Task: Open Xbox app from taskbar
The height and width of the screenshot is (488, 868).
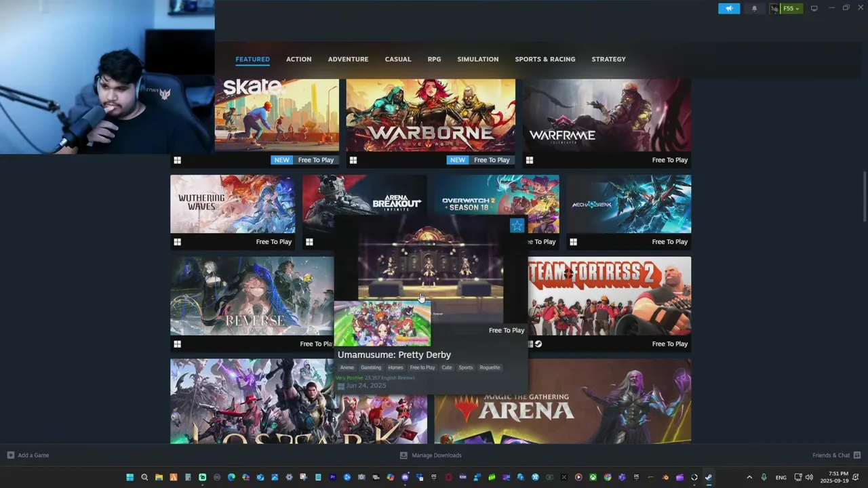Action: tap(593, 477)
